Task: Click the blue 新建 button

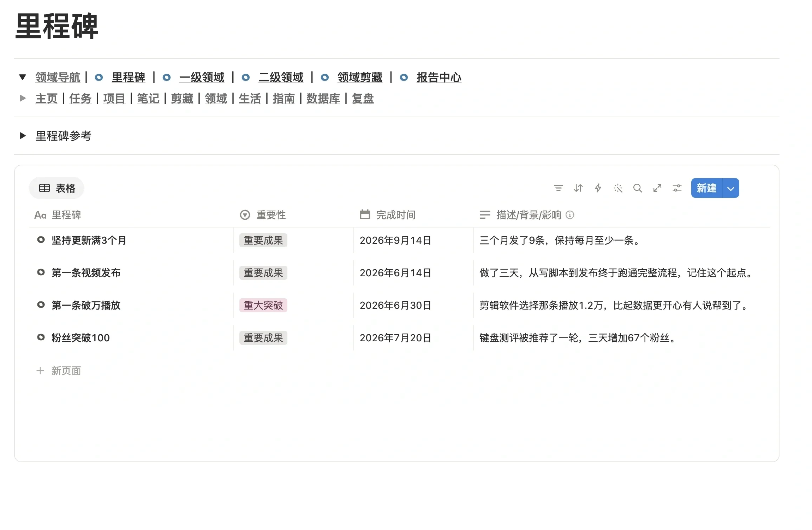Action: pyautogui.click(x=707, y=188)
